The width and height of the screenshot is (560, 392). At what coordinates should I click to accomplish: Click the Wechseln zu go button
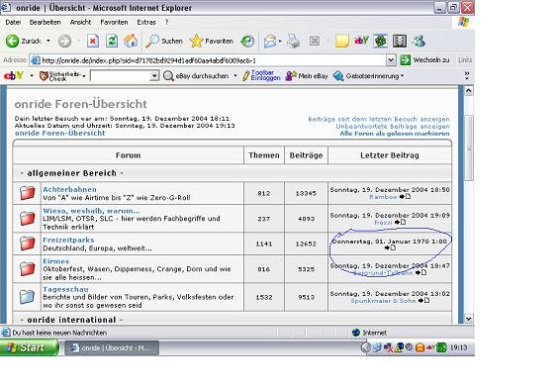(425, 60)
